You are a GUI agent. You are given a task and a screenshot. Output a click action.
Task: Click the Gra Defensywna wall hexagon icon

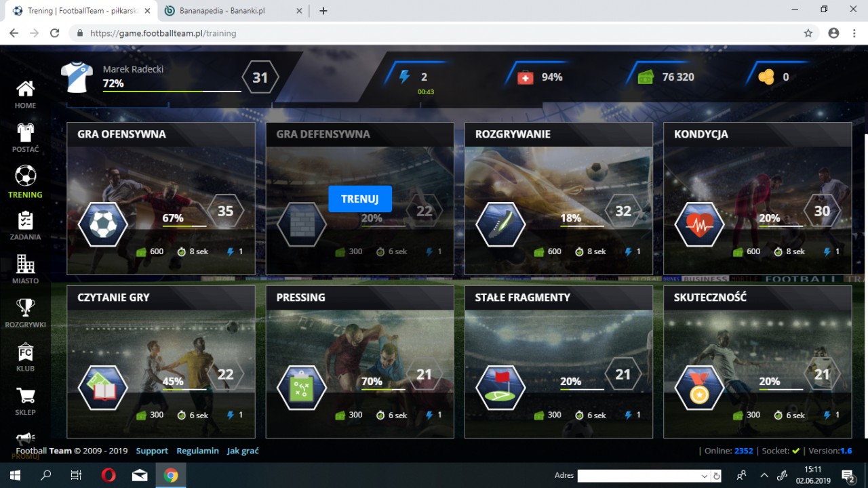coord(302,224)
